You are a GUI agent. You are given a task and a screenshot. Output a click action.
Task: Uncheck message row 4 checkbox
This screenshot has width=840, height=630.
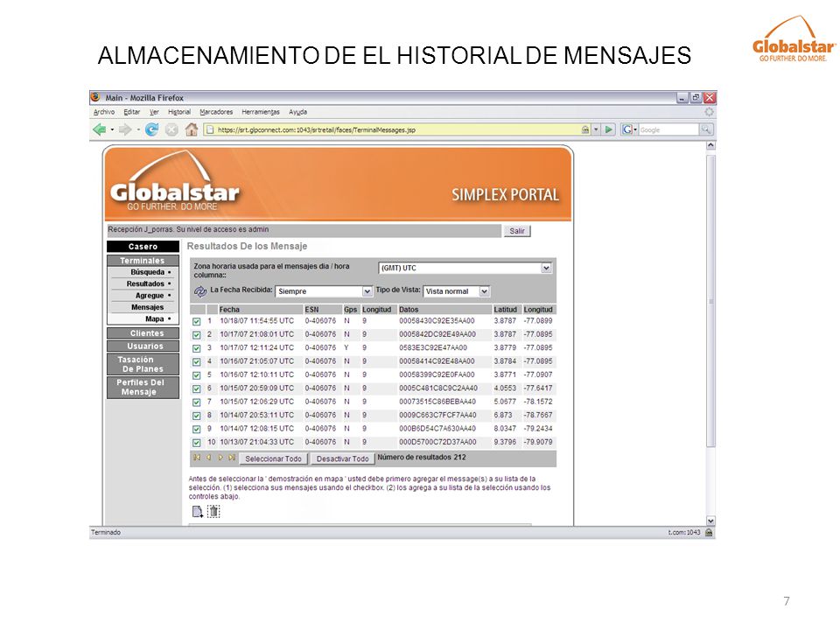tap(197, 361)
